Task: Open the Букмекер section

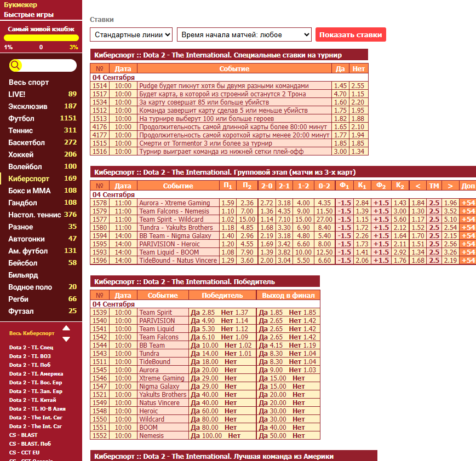Action: [x=20, y=5]
